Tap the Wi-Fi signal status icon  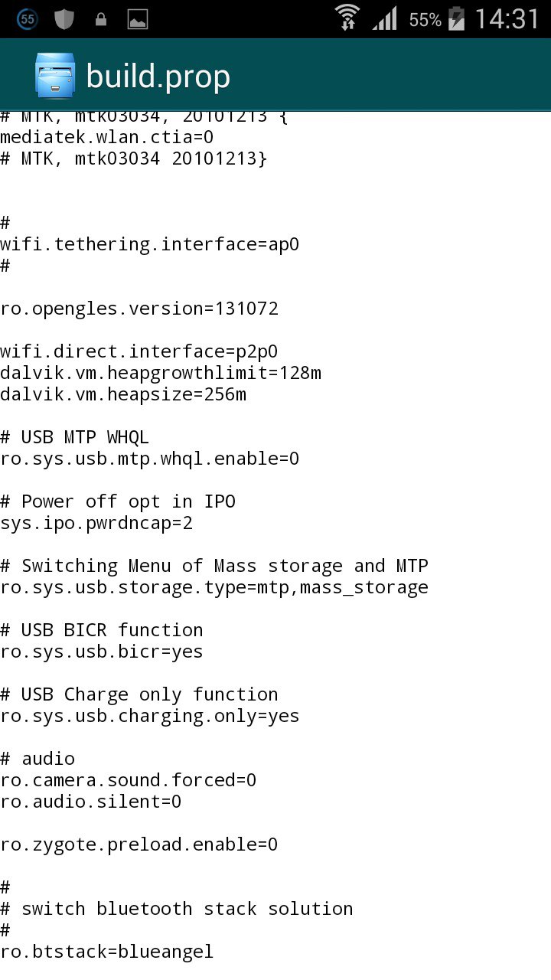tap(347, 18)
